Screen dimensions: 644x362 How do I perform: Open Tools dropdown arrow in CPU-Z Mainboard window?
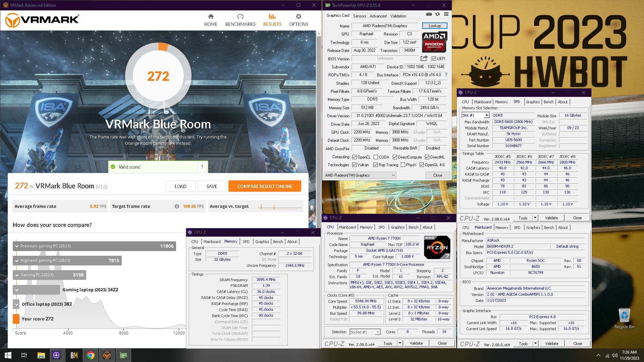(x=535, y=344)
